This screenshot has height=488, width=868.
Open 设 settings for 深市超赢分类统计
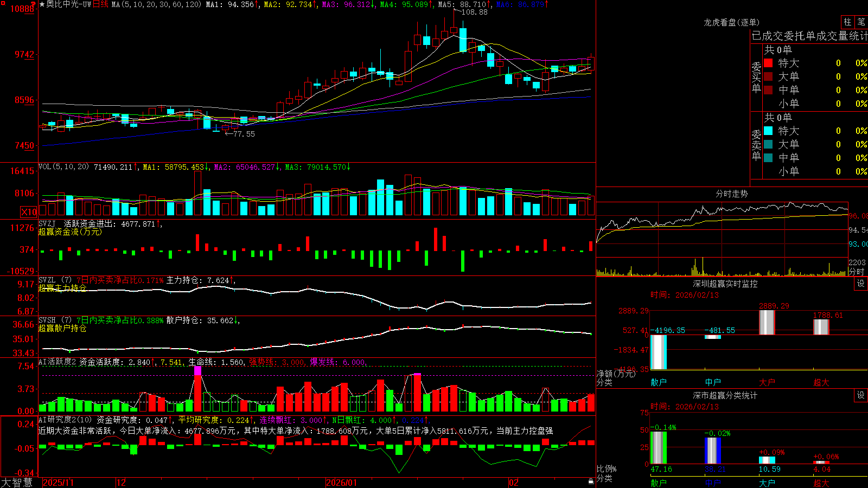coord(860,395)
